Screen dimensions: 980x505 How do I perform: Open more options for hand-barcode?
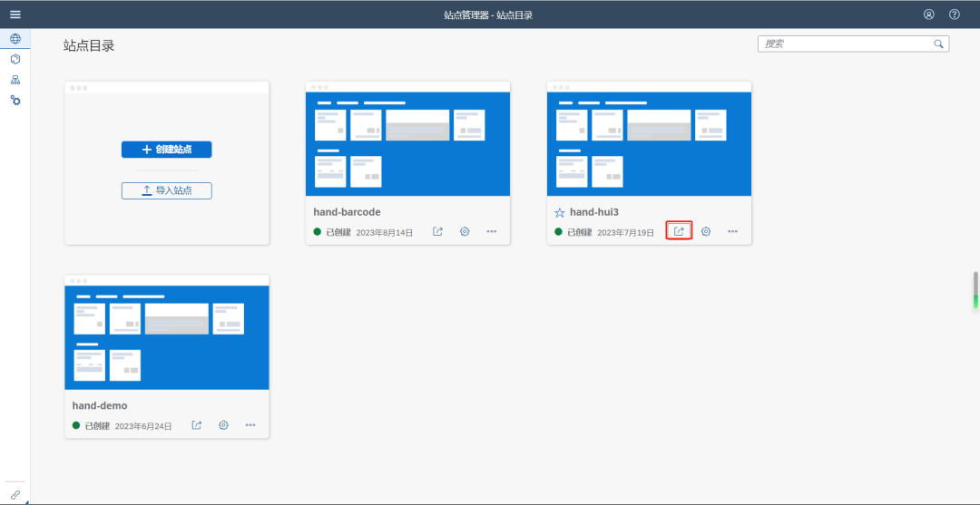491,231
